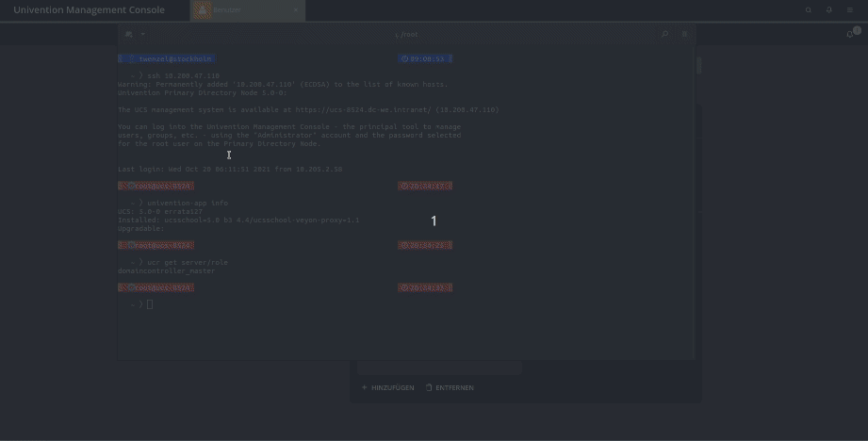
Task: Expand the dropdown arrow beside new-tab icon
Action: (x=143, y=34)
